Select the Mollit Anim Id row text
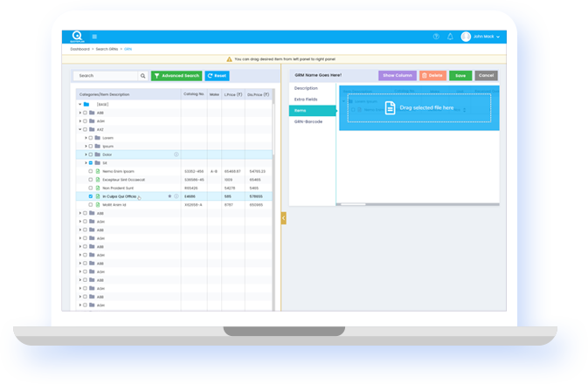This screenshot has width=588, height=384. [114, 205]
